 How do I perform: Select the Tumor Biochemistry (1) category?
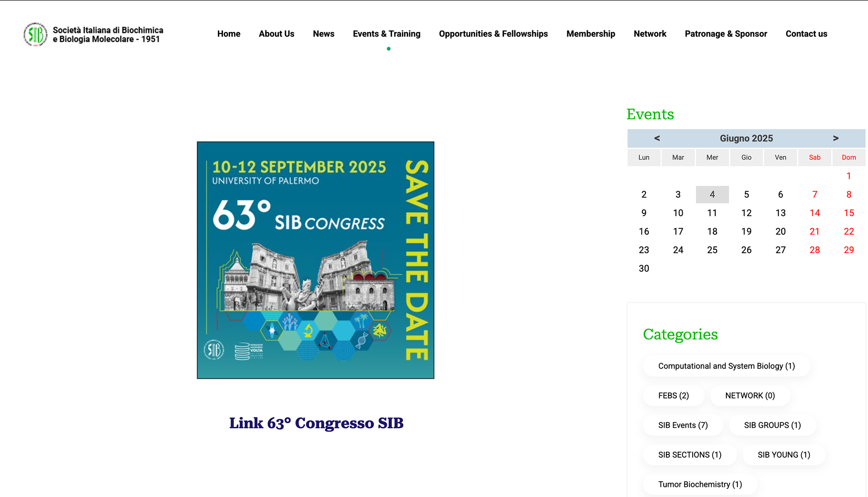coord(700,485)
